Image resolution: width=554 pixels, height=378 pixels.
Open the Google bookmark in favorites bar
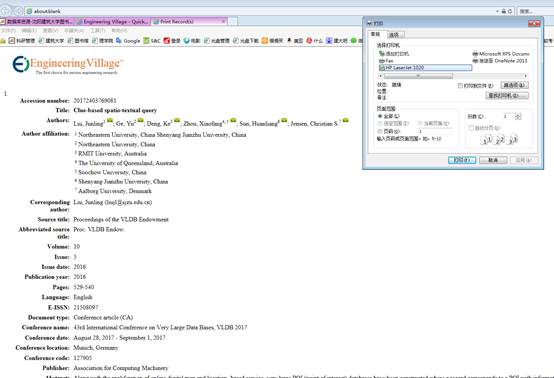[128, 41]
